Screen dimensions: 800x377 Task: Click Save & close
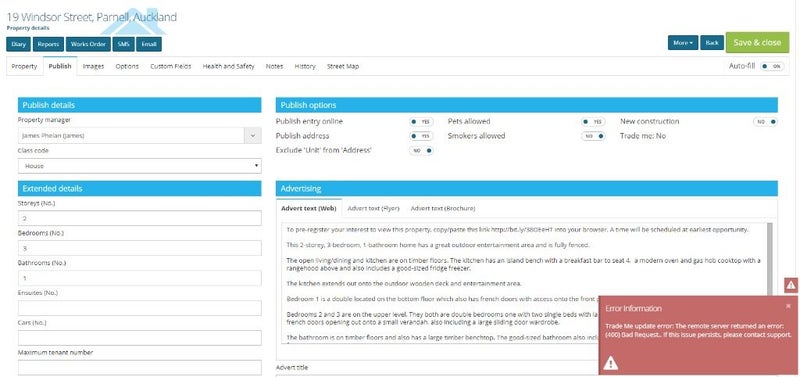pyautogui.click(x=757, y=42)
